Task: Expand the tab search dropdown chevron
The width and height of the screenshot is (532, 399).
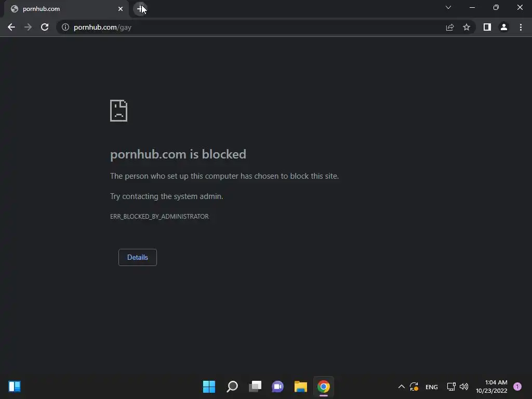Action: pos(448,7)
